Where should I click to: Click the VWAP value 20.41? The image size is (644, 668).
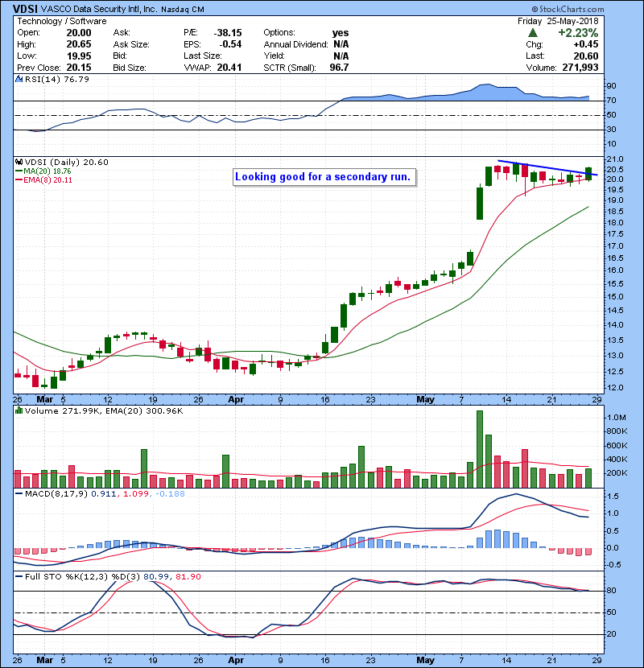[229, 68]
